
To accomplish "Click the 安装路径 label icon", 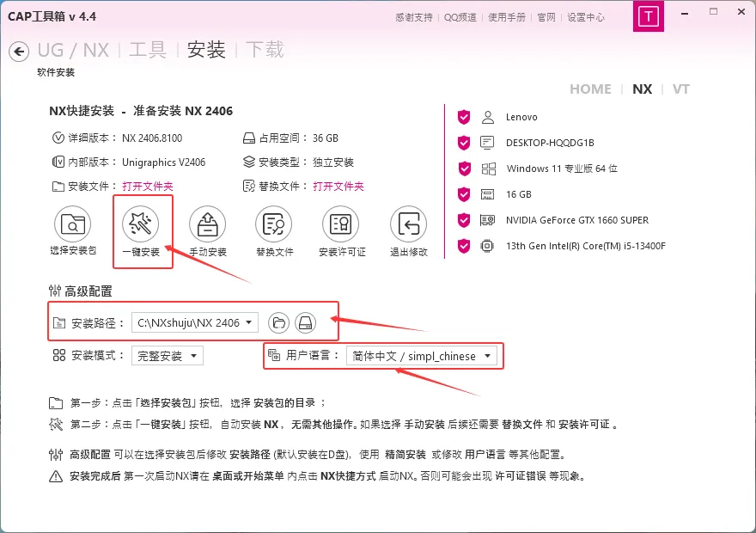I will (x=58, y=323).
